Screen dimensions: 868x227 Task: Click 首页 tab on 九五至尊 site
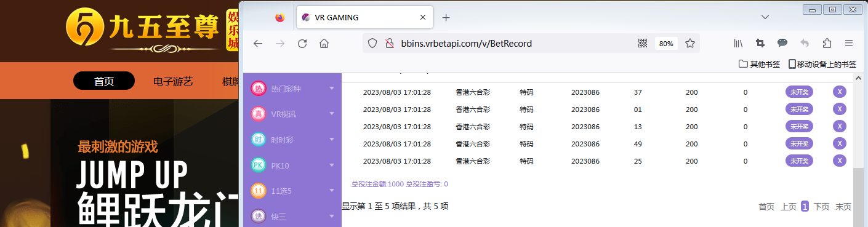(104, 81)
